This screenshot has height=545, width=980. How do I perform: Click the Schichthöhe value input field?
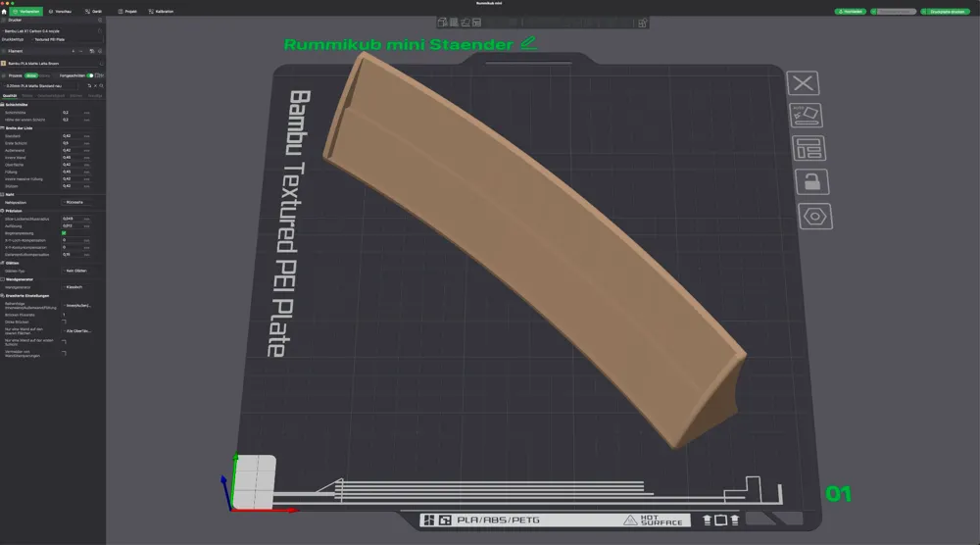[71, 113]
